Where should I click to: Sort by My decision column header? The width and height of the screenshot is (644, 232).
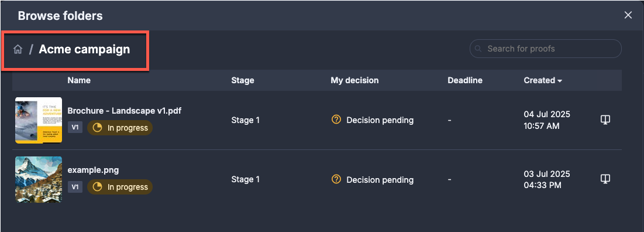coord(354,80)
